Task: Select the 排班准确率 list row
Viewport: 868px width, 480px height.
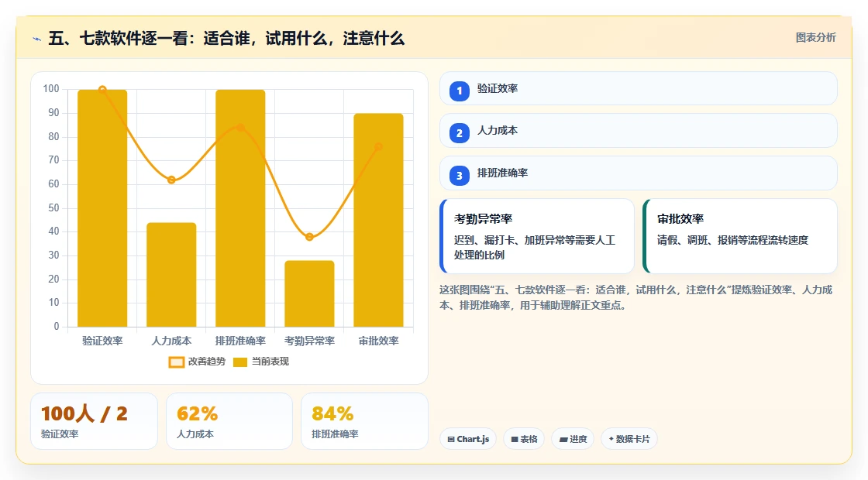Action: (x=639, y=173)
